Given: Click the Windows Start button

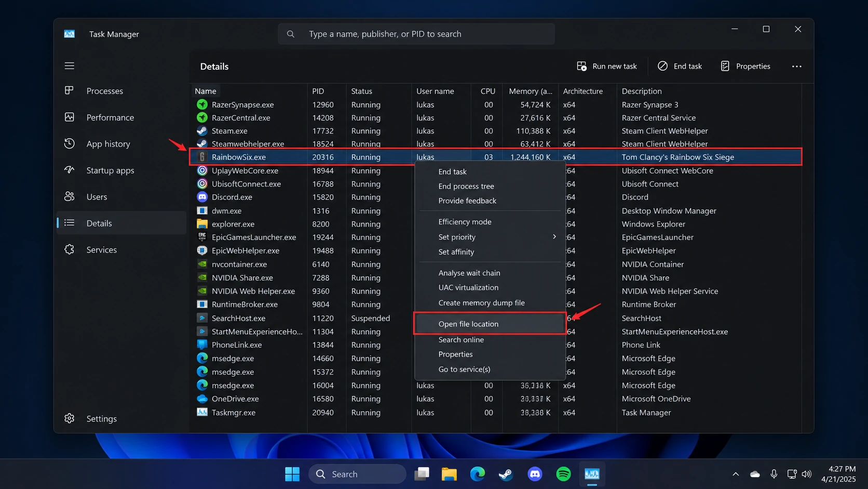Looking at the screenshot, I should [x=292, y=474].
